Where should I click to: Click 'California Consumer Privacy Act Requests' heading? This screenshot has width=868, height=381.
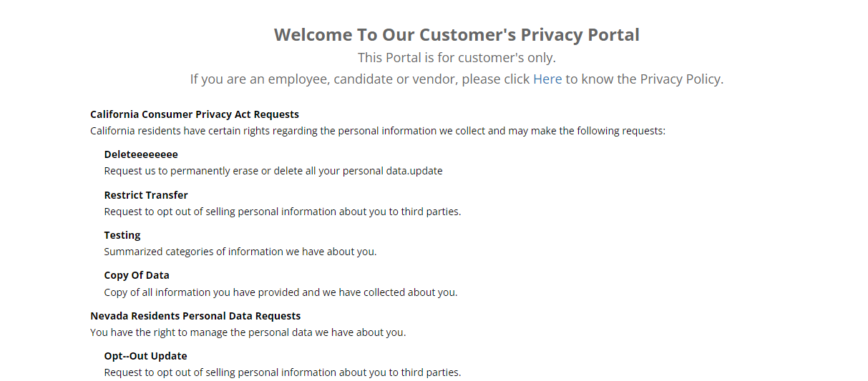click(195, 114)
